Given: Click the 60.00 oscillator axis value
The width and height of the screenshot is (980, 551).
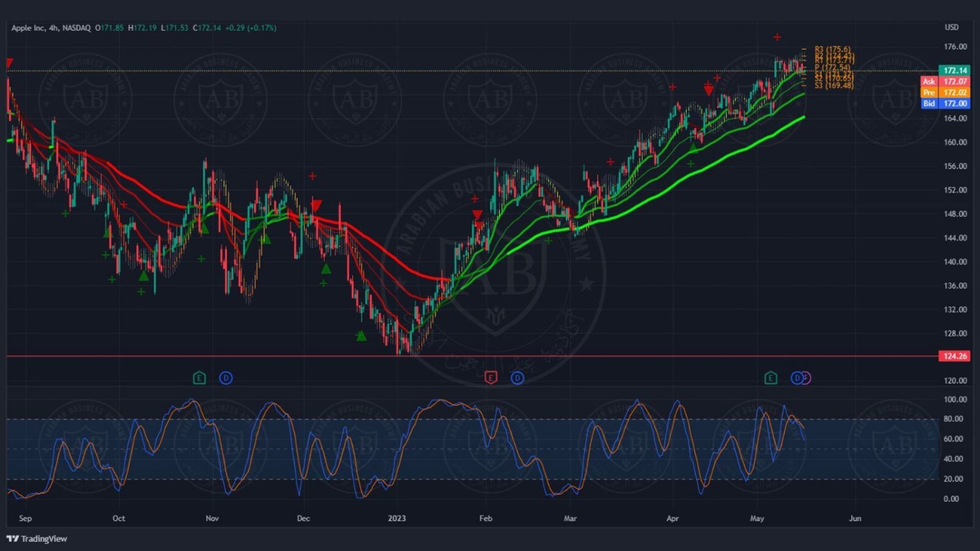Looking at the screenshot, I should pyautogui.click(x=953, y=439).
